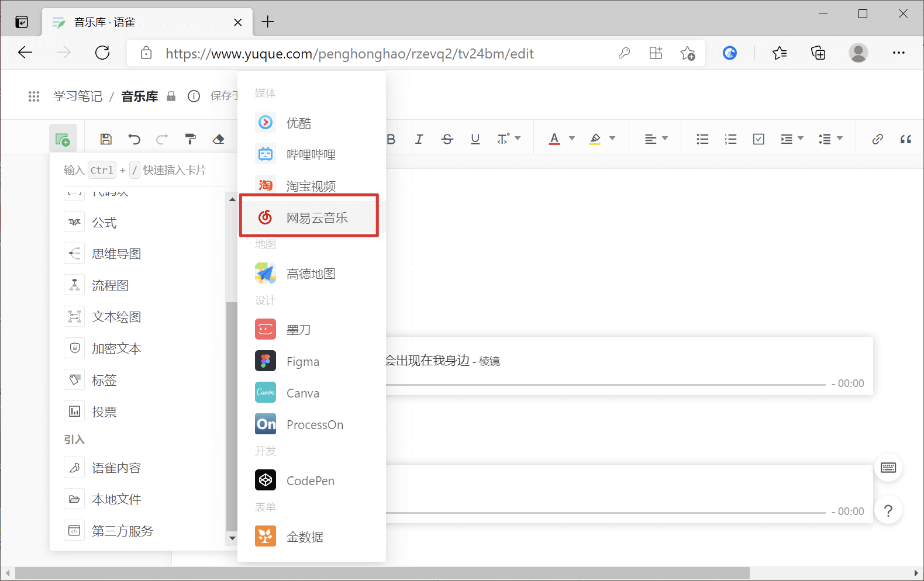The image size is (924, 581).
Task: Undo the last edit
Action: click(134, 139)
